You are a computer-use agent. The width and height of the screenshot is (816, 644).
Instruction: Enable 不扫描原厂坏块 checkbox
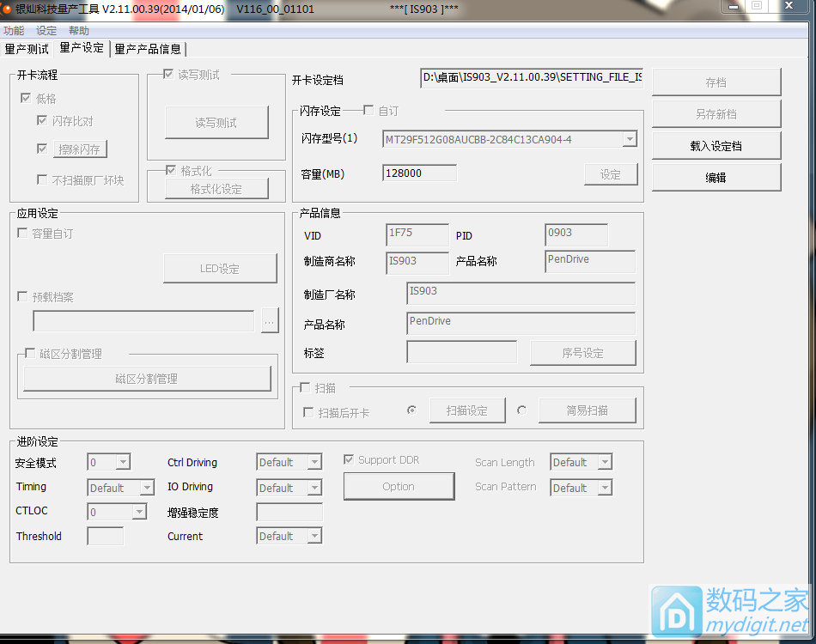click(42, 179)
